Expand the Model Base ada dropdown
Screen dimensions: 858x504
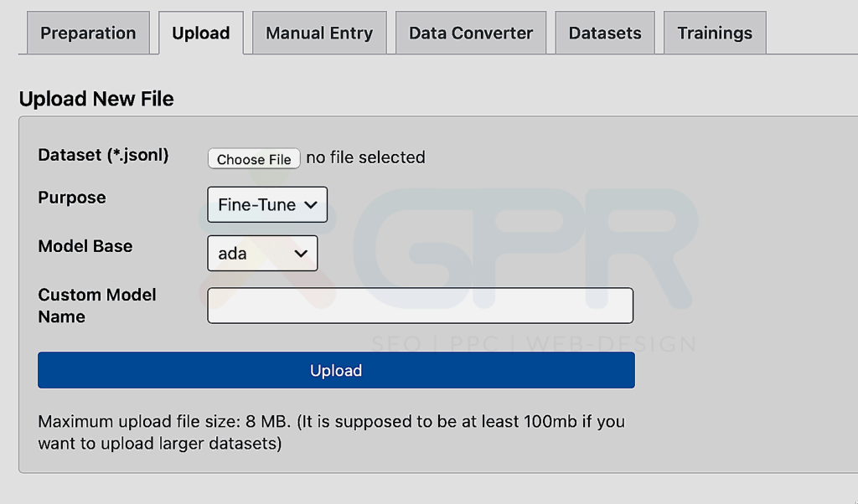262,253
